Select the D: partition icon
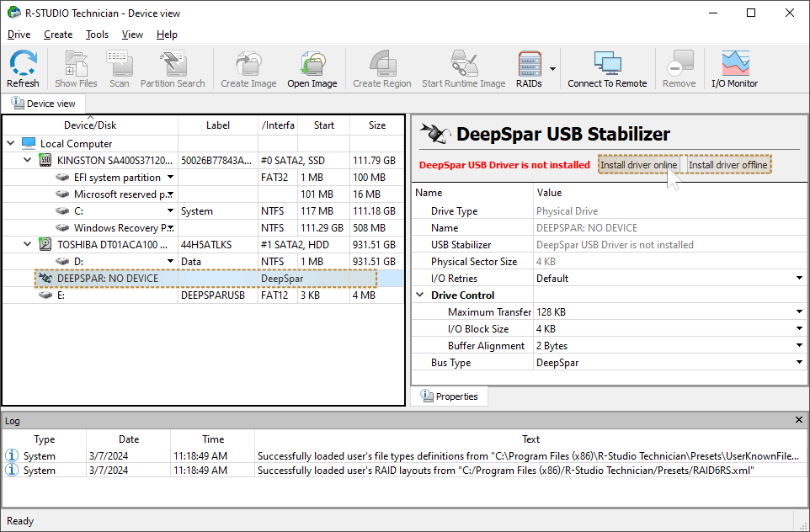This screenshot has width=810, height=532. (x=62, y=261)
